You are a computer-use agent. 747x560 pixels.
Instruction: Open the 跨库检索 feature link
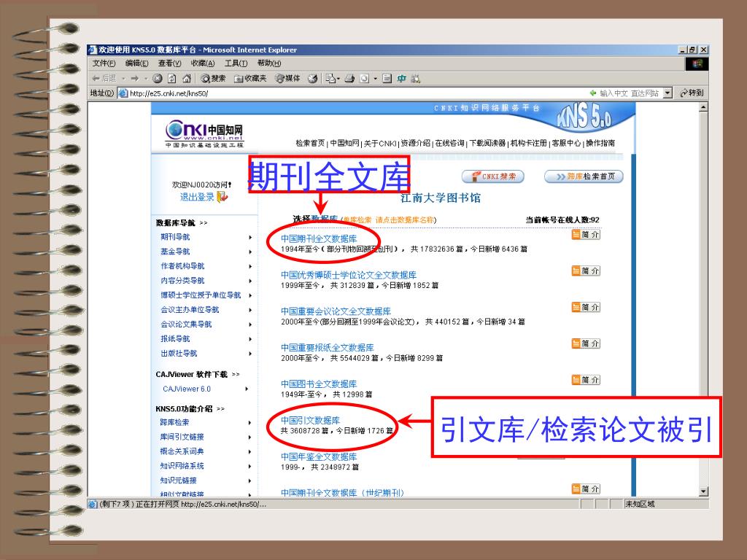point(174,422)
